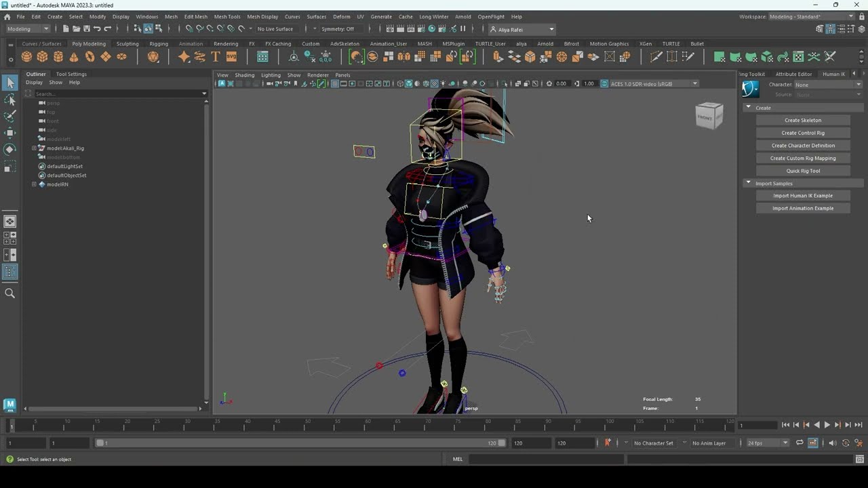
Task: Click the Maya home icon in menu bar
Action: coord(7,16)
